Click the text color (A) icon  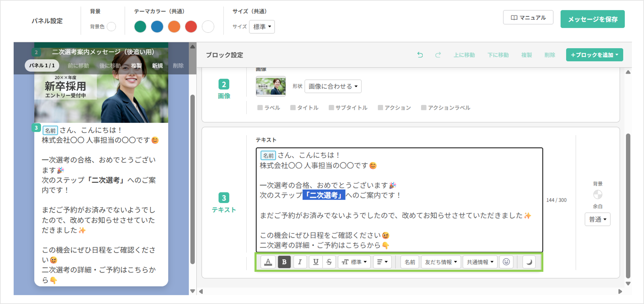(268, 262)
